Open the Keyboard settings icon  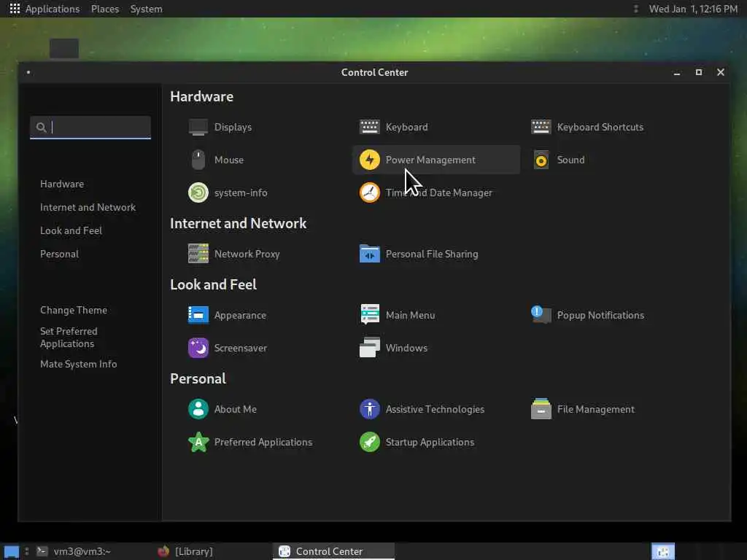point(369,127)
